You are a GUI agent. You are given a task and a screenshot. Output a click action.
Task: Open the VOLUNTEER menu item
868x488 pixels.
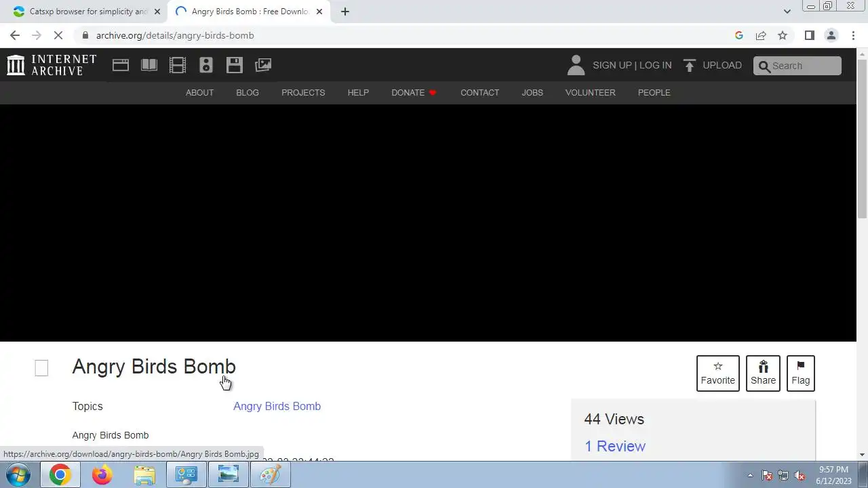click(590, 92)
